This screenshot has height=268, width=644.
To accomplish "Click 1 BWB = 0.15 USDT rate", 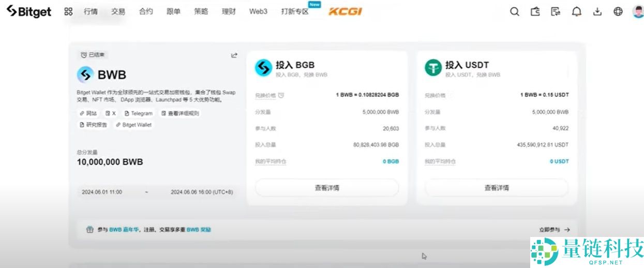I will click(545, 95).
